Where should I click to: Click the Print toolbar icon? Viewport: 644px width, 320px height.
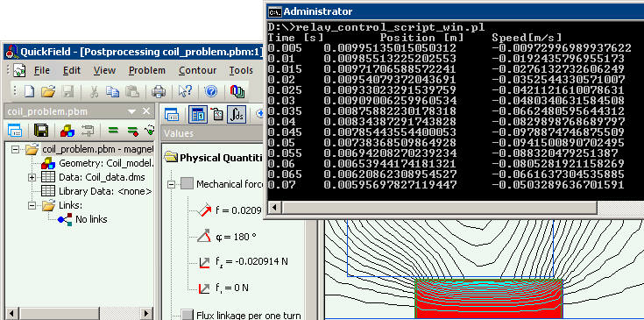pos(158,91)
